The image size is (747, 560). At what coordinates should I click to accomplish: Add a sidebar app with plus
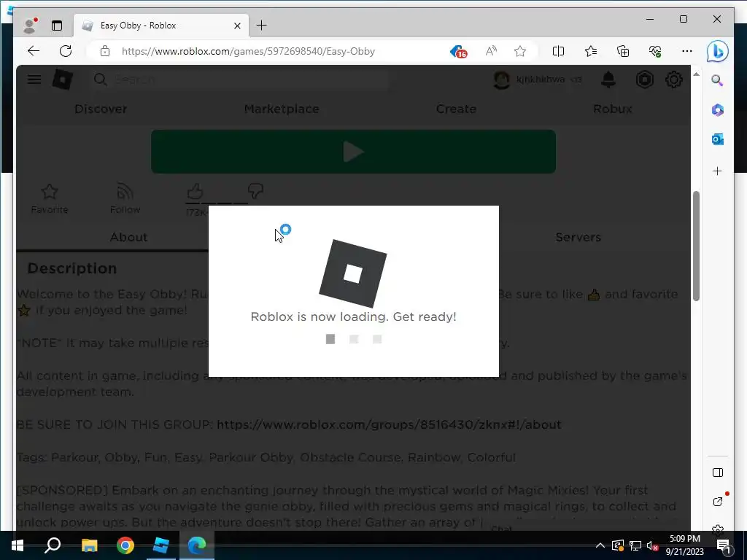718,171
